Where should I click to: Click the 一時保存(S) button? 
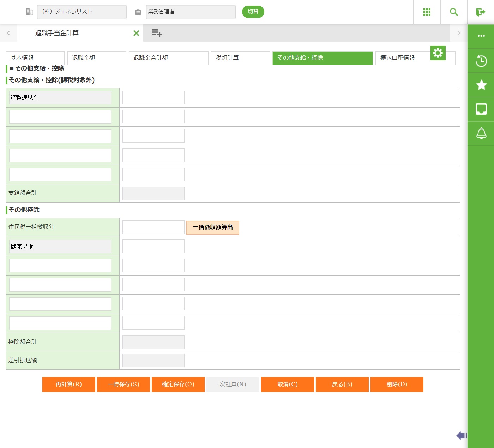click(123, 385)
